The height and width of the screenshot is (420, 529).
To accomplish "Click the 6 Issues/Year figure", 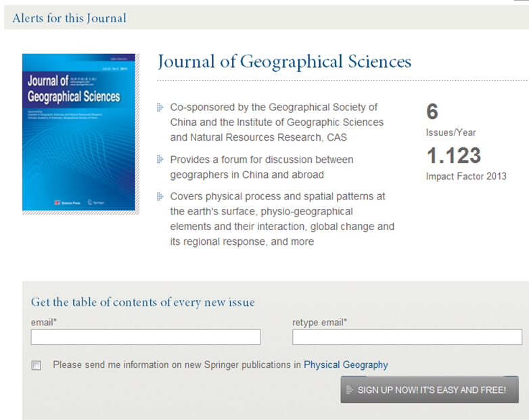I will (x=432, y=112).
